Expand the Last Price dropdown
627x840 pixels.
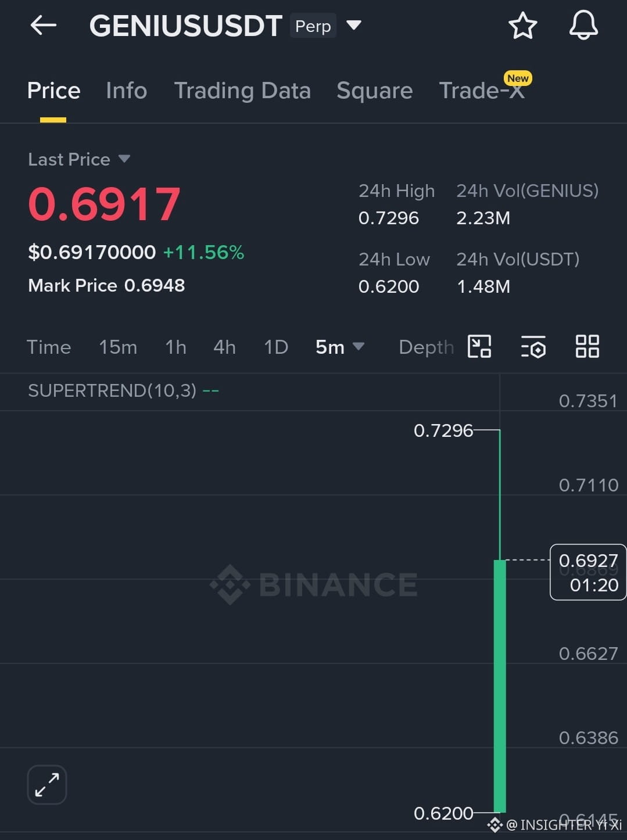(124, 159)
